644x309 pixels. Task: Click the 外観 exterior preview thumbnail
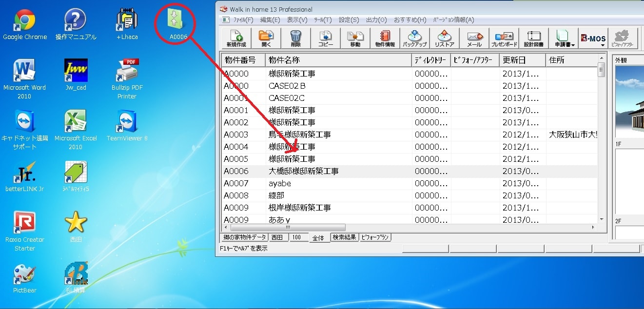[629, 102]
